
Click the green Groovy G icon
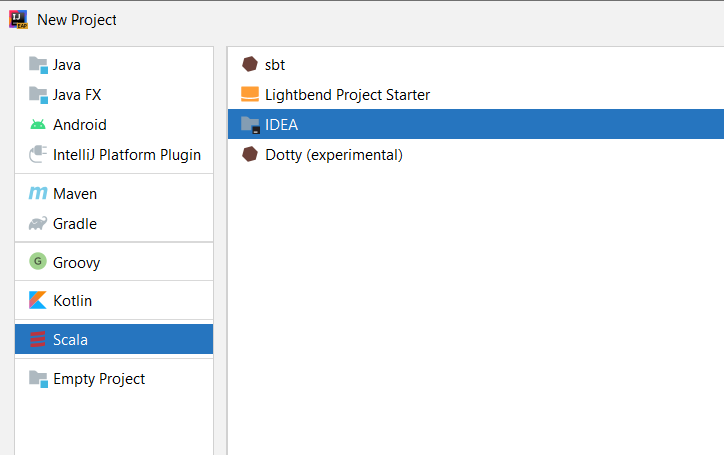(38, 261)
